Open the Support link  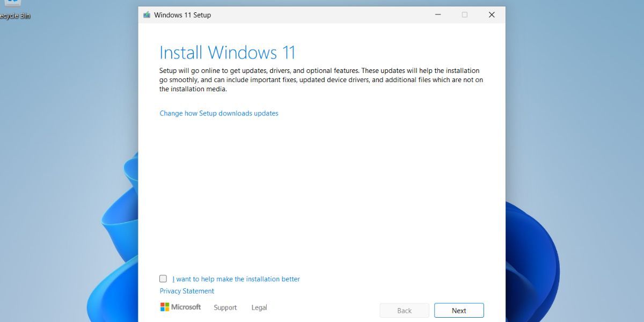[x=225, y=308]
